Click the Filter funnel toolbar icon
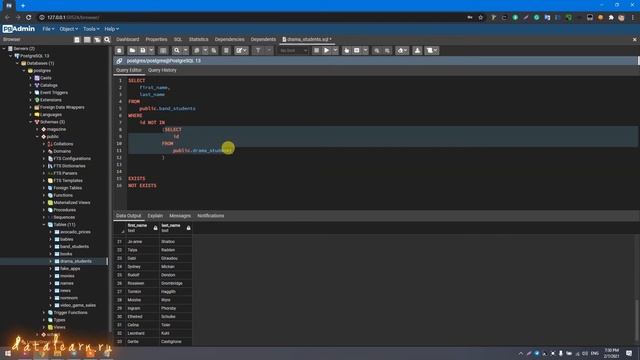Viewport: 640px width, 360px height. [x=258, y=51]
